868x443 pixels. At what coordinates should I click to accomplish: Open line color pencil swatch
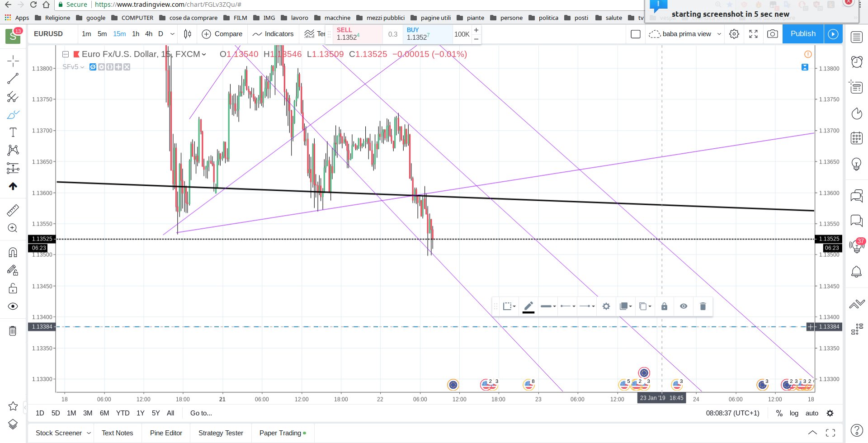pos(528,307)
